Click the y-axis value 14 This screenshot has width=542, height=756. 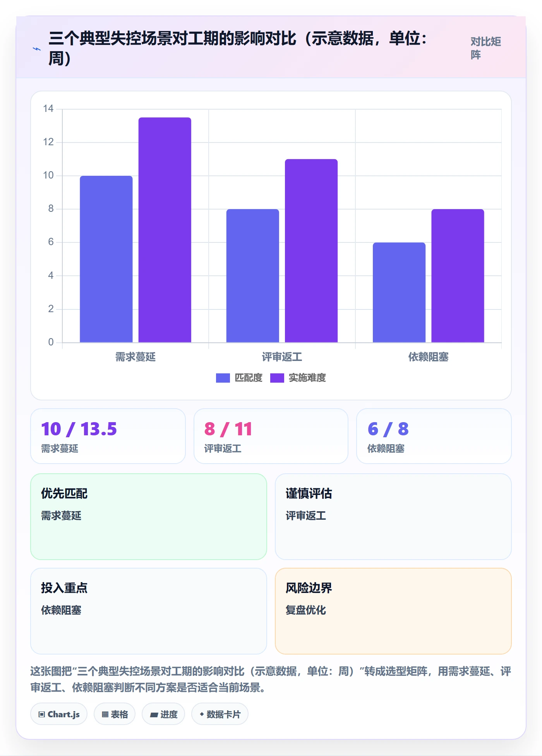(x=48, y=108)
